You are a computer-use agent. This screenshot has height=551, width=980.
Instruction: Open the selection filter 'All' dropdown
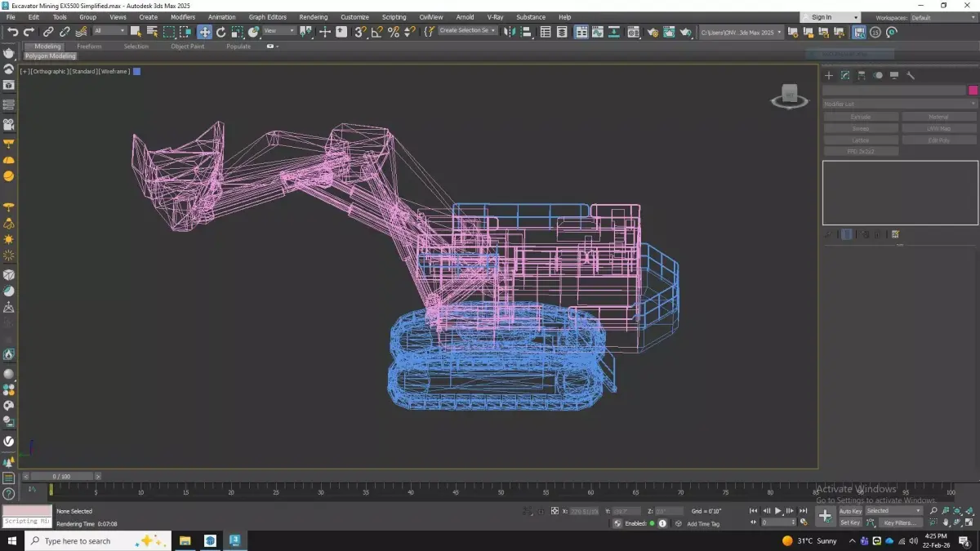pyautogui.click(x=109, y=31)
